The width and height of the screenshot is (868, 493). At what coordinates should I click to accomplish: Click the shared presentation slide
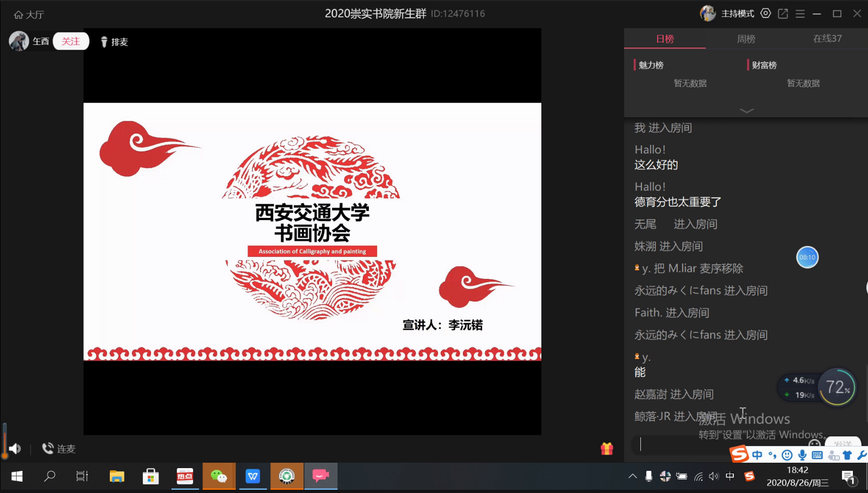(x=312, y=231)
